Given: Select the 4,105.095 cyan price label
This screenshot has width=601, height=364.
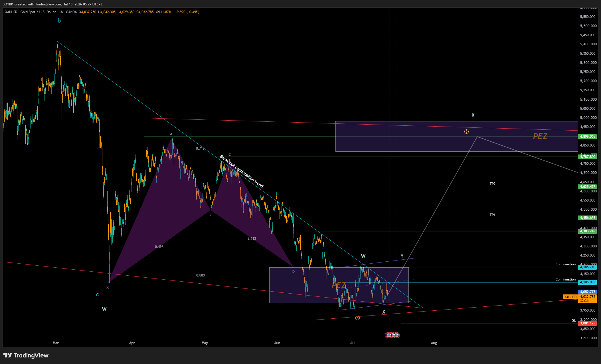Looking at the screenshot, I should tap(588, 282).
